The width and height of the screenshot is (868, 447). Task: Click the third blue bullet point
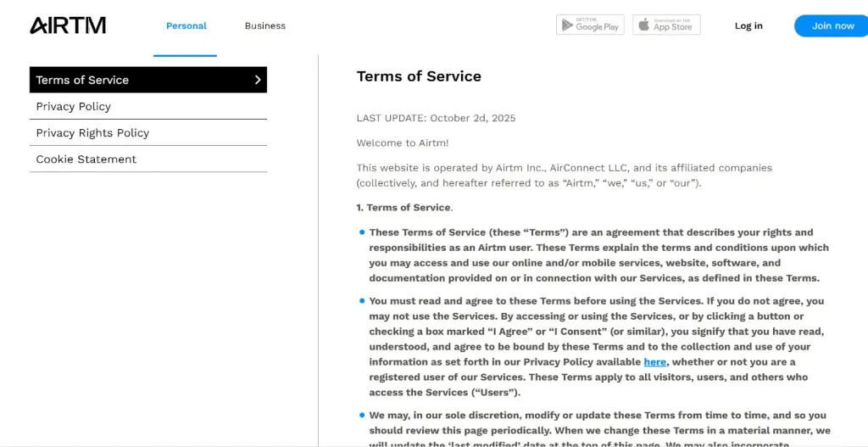click(362, 415)
